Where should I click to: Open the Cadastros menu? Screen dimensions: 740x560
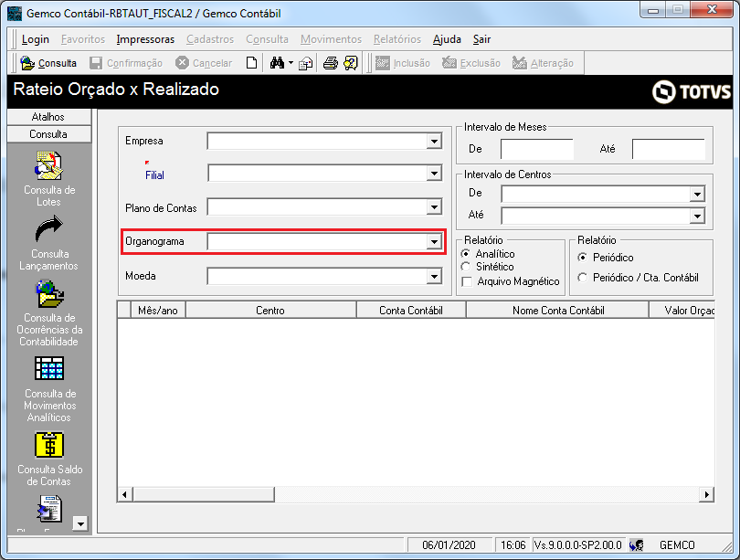(x=210, y=39)
